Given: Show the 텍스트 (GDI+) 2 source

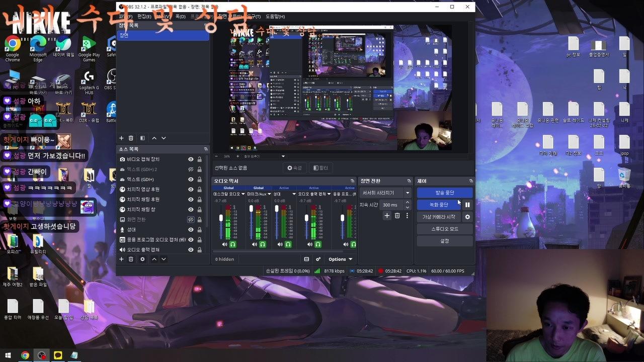Looking at the screenshot, I should coord(191,169).
